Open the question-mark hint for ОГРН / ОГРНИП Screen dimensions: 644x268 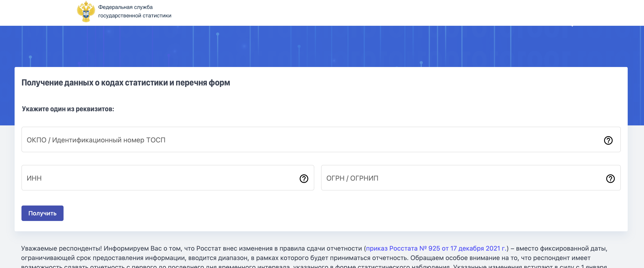[610, 178]
